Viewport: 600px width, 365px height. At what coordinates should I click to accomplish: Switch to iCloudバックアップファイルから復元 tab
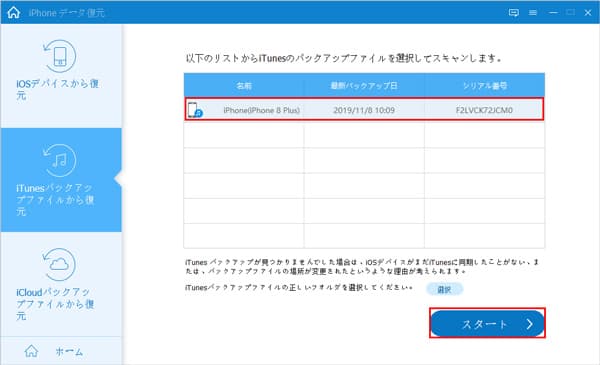click(x=61, y=284)
